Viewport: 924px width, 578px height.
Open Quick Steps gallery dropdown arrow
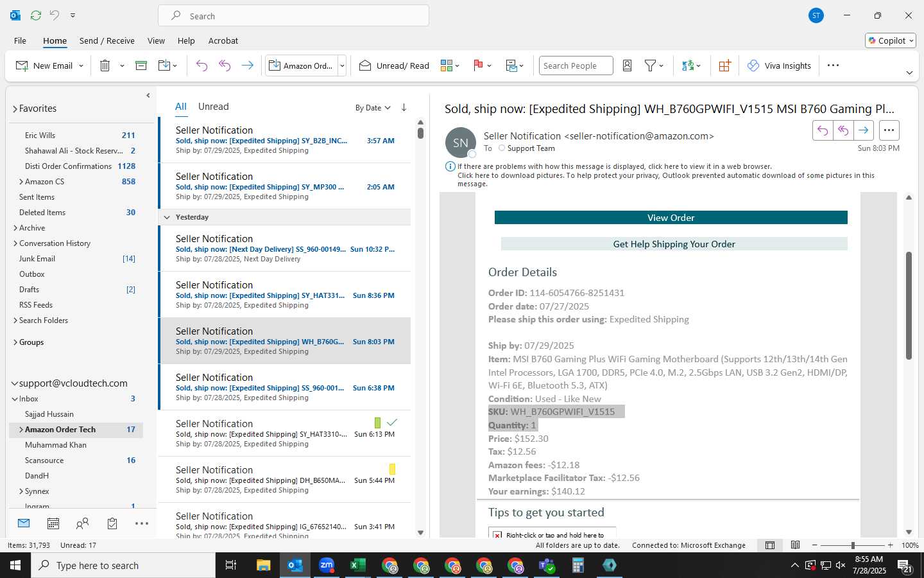click(x=342, y=66)
